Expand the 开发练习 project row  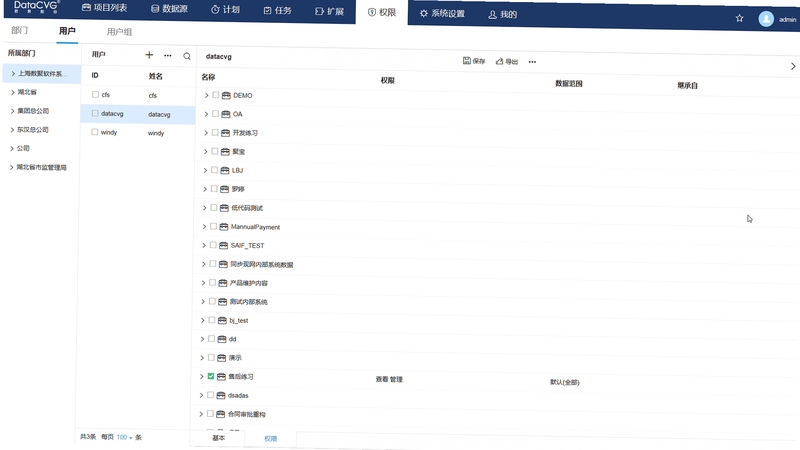(x=206, y=133)
